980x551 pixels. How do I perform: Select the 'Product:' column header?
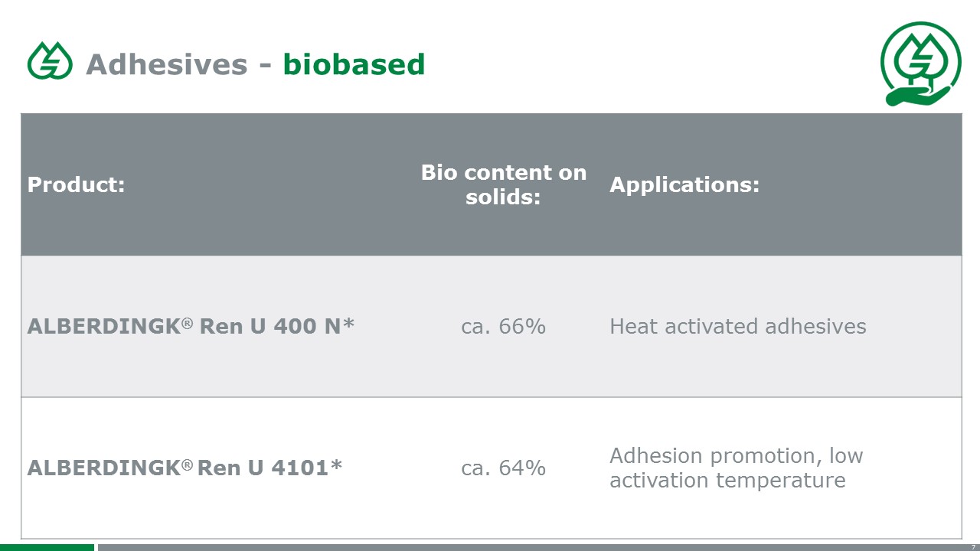[x=76, y=185]
